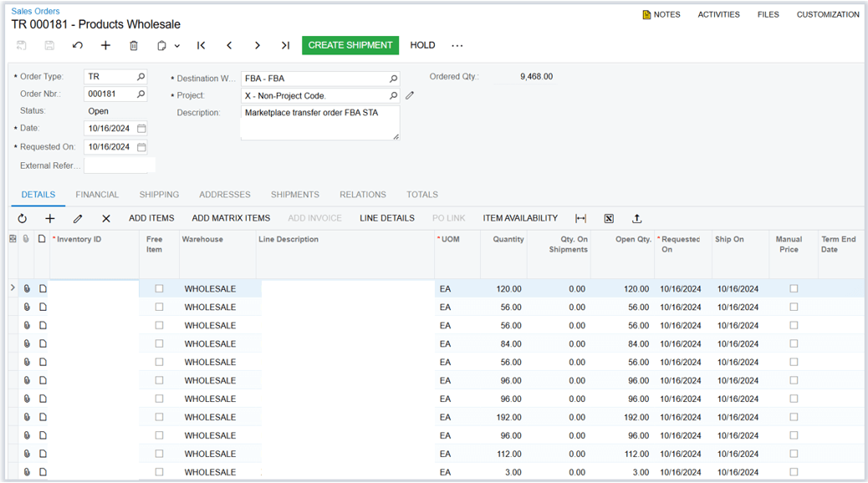Image resolution: width=868 pixels, height=483 pixels.
Task: Go to the previous record
Action: click(229, 45)
